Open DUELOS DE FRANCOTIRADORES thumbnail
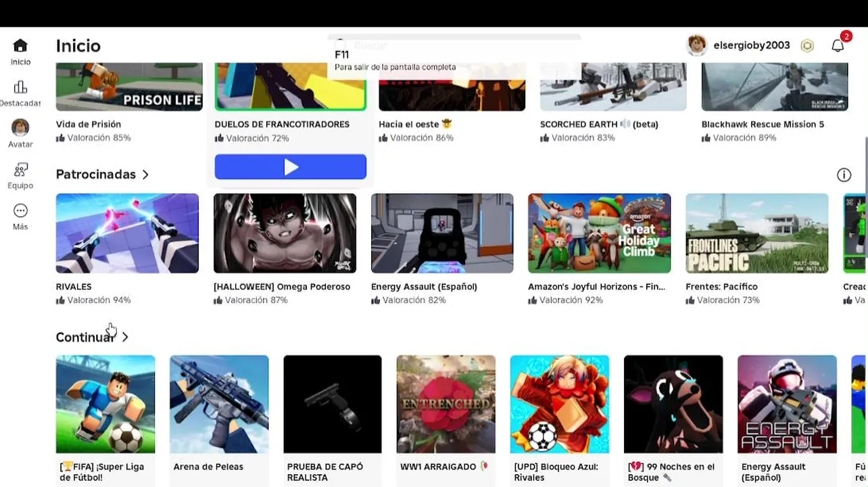Screen dimensions: 868x487 pos(291,87)
